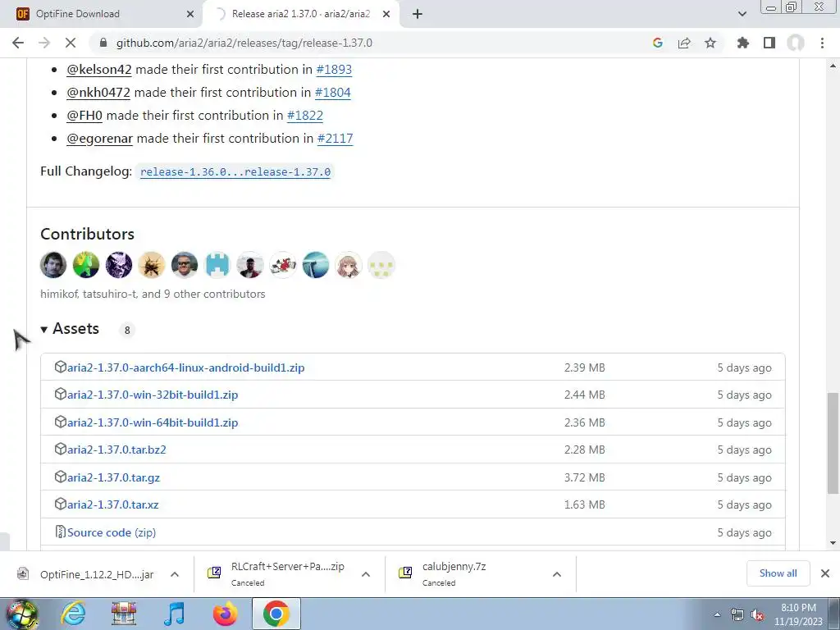Share this page via share icon

[x=684, y=43]
